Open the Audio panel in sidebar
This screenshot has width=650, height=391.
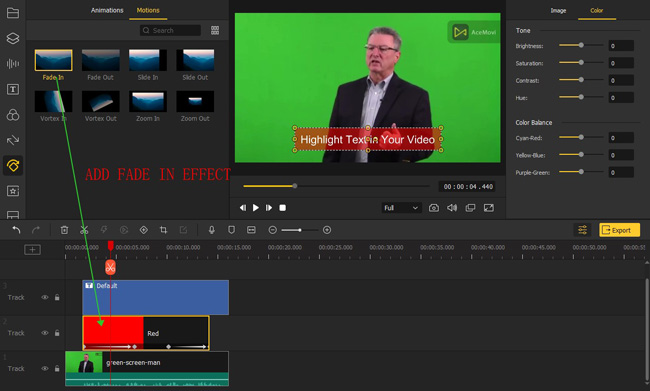(13, 63)
